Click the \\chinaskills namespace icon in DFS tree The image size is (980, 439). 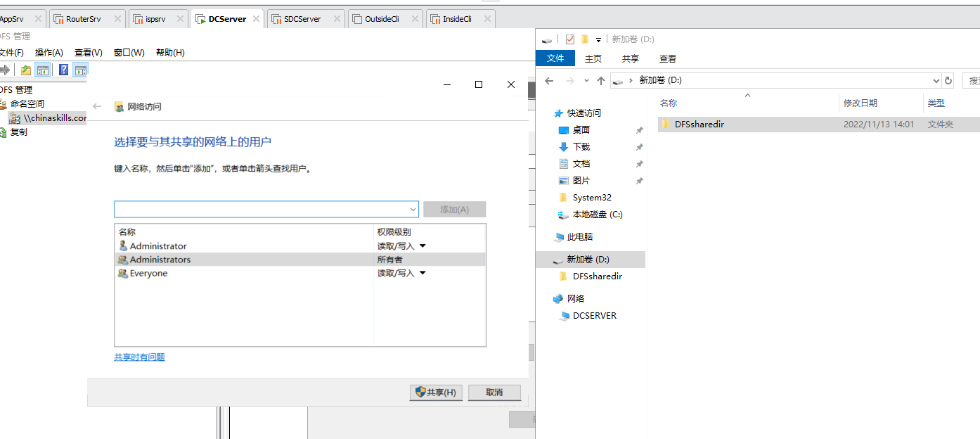pyautogui.click(x=15, y=118)
